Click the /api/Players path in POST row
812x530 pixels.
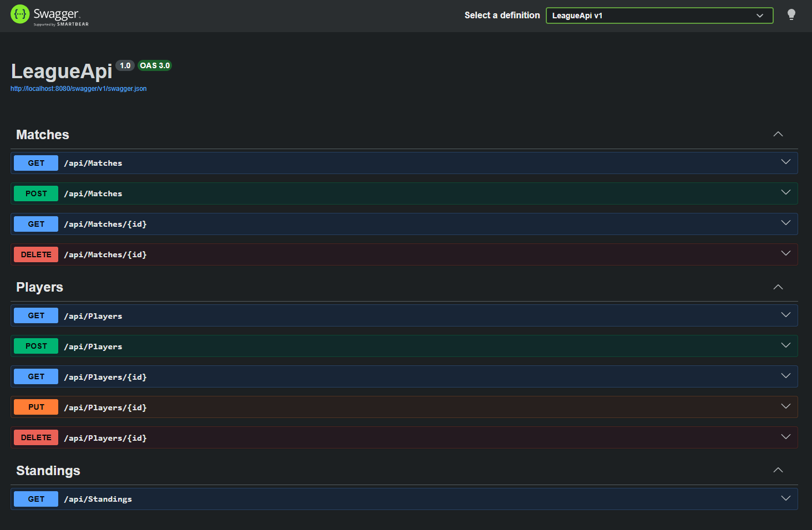93,346
